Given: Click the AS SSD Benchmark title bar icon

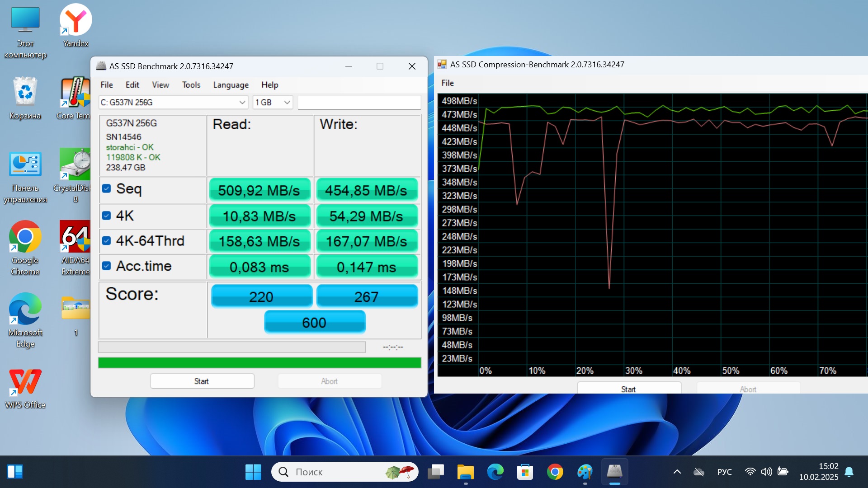Looking at the screenshot, I should click(x=101, y=66).
